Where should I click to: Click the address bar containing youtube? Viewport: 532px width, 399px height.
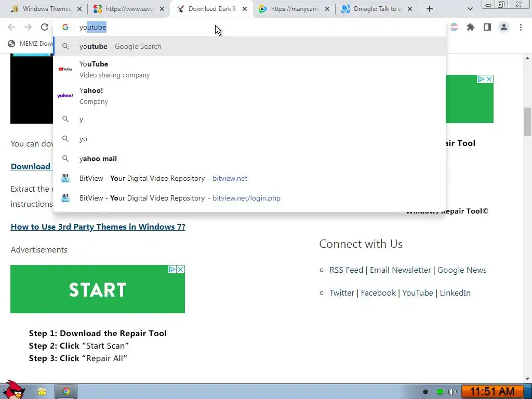coord(249,27)
